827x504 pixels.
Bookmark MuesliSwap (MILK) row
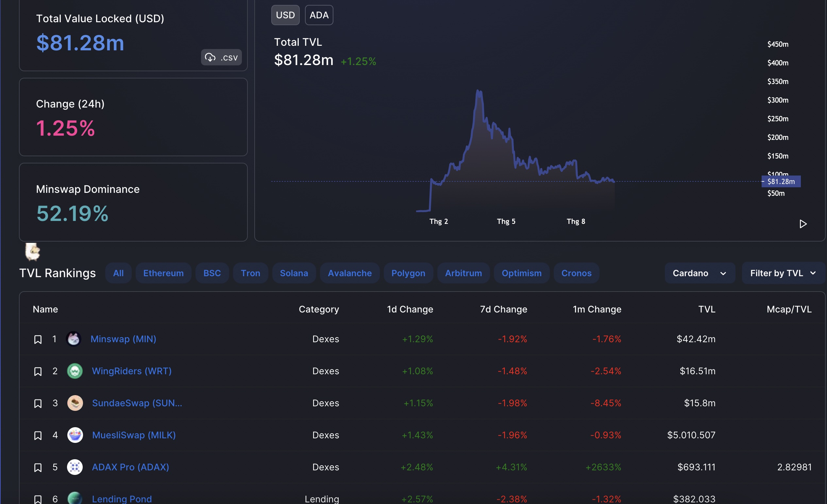pyautogui.click(x=38, y=436)
